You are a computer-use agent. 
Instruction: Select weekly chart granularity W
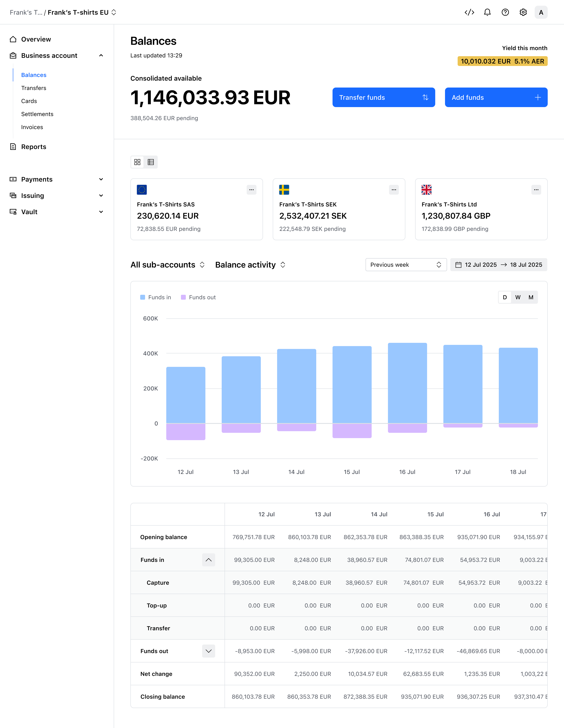[518, 297]
